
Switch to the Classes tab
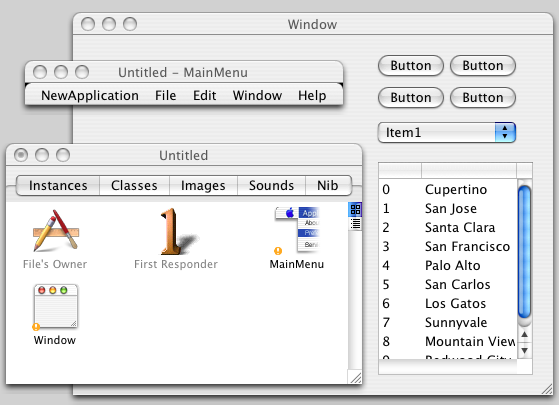(134, 185)
